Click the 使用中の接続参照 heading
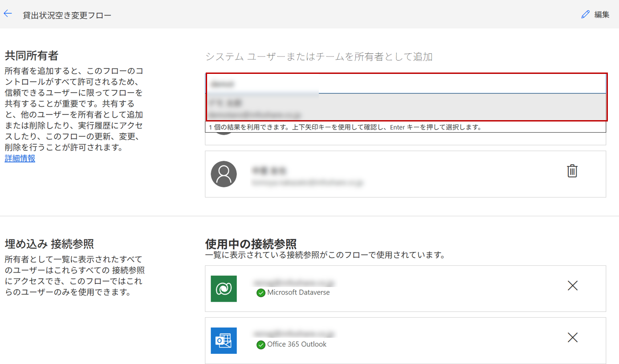The height and width of the screenshot is (364, 619). (251, 244)
